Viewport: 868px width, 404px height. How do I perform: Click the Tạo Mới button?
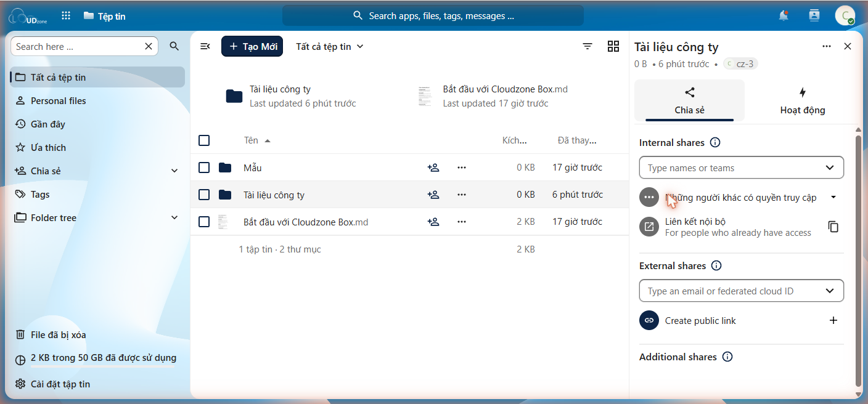[x=252, y=46]
